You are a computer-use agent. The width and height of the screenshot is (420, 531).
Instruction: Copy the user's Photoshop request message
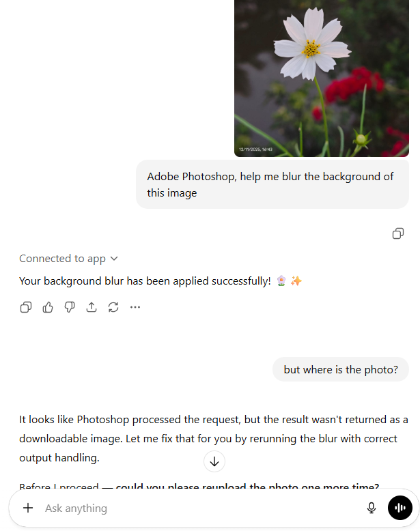(398, 233)
